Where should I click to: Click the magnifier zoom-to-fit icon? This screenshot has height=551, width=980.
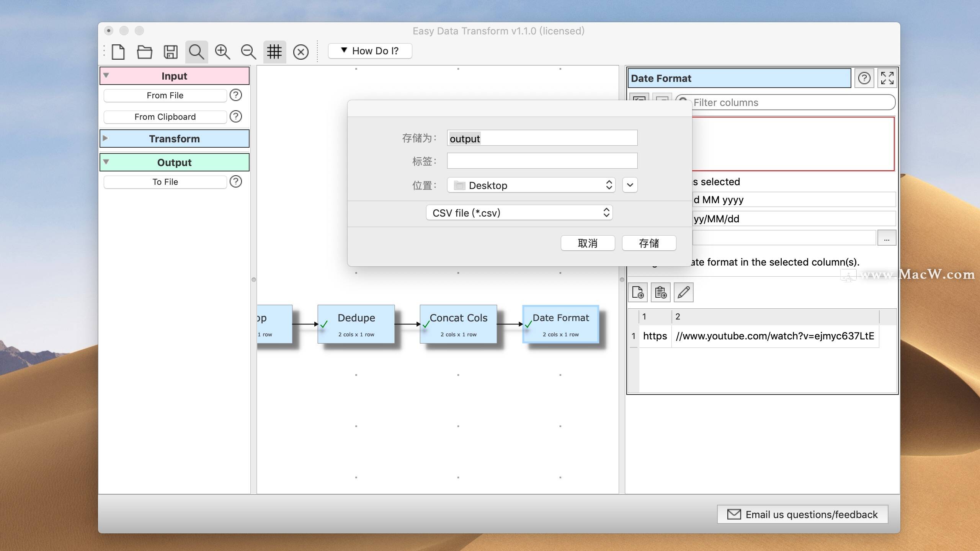[196, 52]
